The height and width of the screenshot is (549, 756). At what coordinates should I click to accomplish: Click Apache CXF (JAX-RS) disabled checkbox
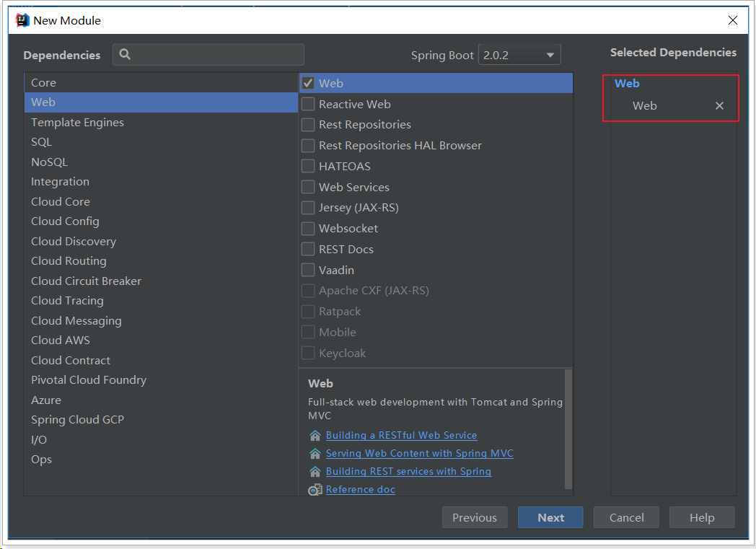coord(308,291)
